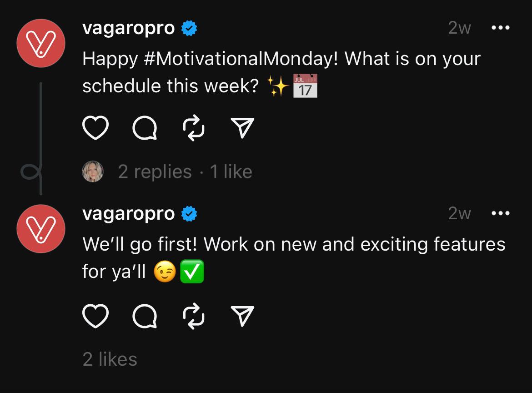
Task: Open vagaropro username on first post
Action: click(x=128, y=28)
